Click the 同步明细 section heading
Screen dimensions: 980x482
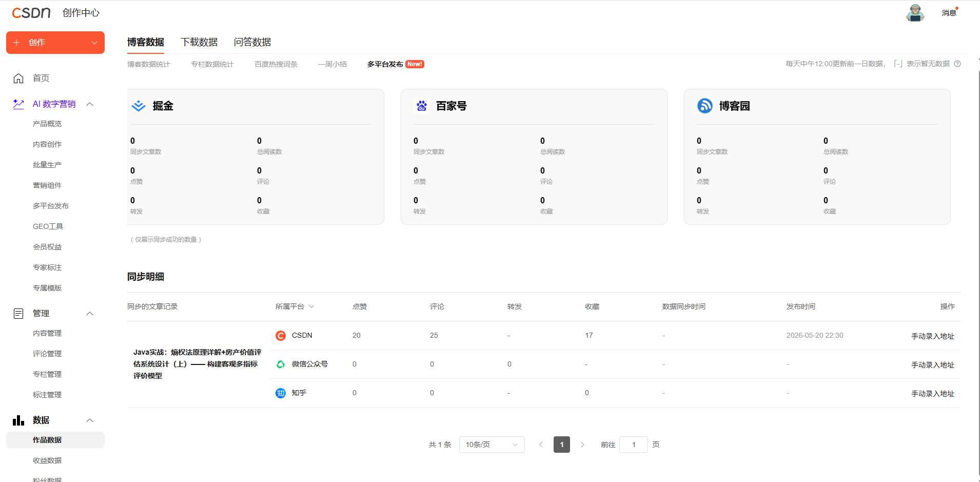146,277
